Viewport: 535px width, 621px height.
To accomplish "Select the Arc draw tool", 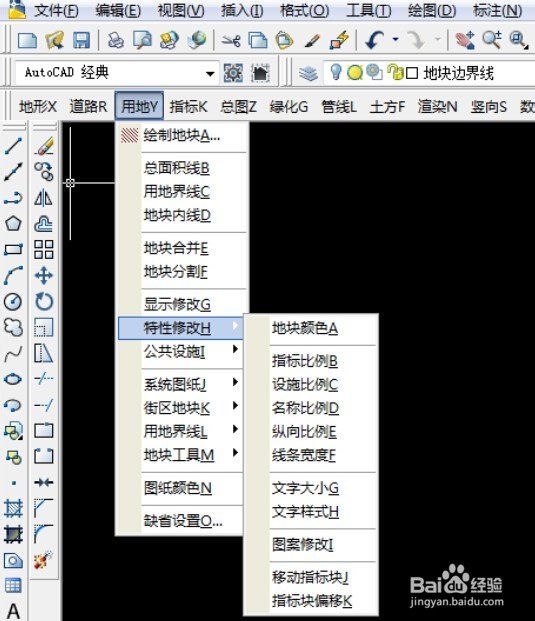I will point(13,275).
